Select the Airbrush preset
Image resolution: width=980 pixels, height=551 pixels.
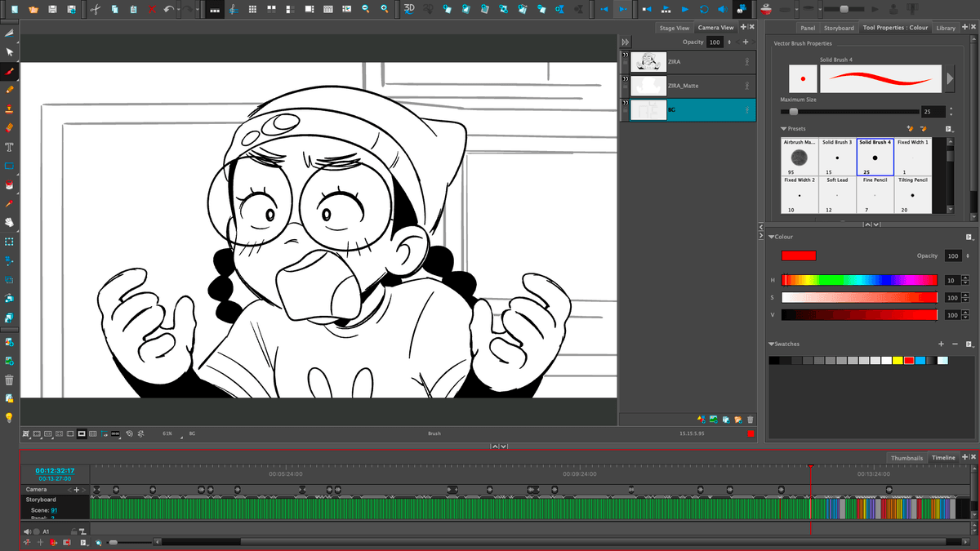800,157
